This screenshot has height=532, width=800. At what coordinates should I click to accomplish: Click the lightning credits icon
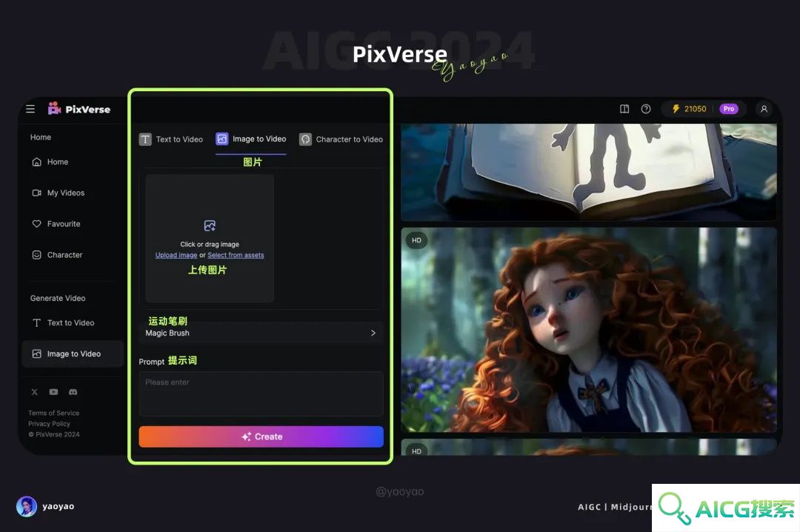point(676,109)
